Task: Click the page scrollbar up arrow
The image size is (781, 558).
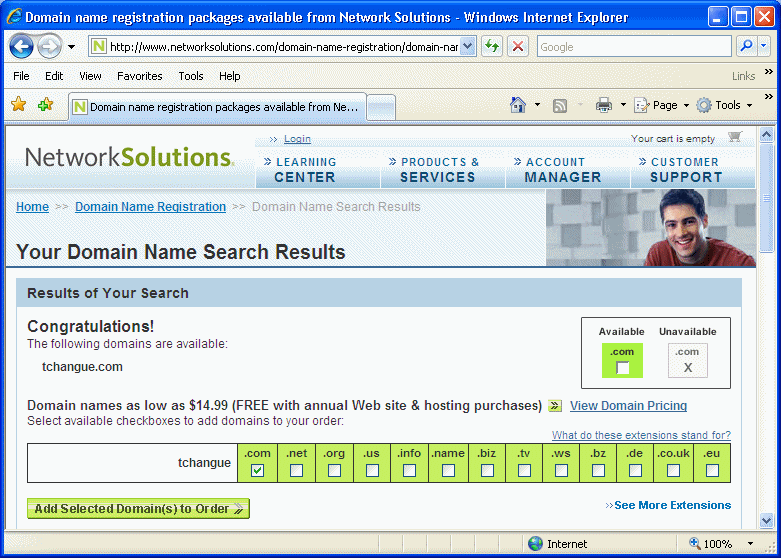Action: [x=766, y=134]
